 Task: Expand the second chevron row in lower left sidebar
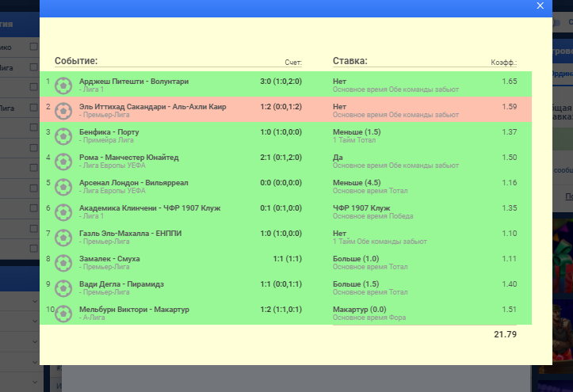34,322
